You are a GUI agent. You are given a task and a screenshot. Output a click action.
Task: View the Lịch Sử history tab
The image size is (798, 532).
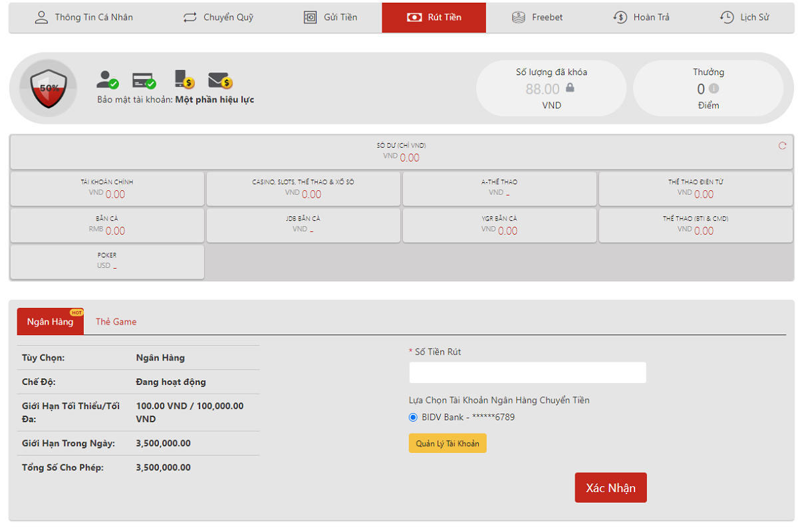[x=745, y=17]
